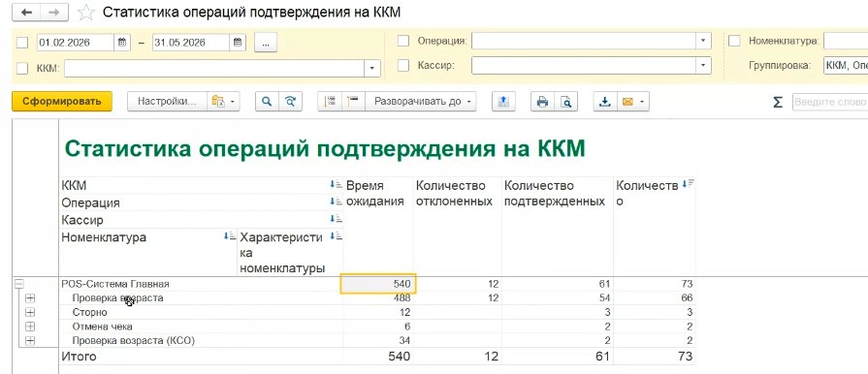Enable the Номенклатура filter checkbox

coord(734,41)
